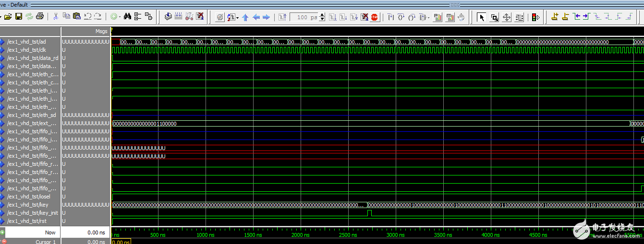Viewport: 644px width, 244px height.
Task: Increase run length with the stepper arrows
Action: pos(322,15)
